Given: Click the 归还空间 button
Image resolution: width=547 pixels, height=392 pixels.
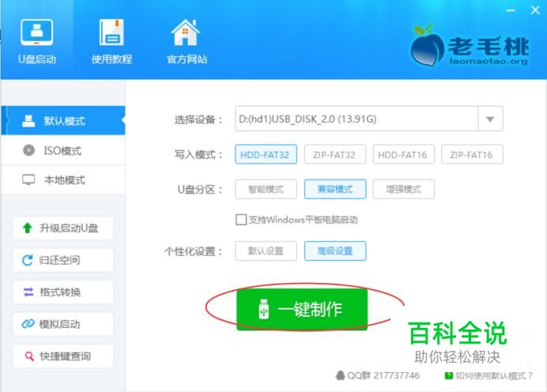Looking at the screenshot, I should pos(63,260).
